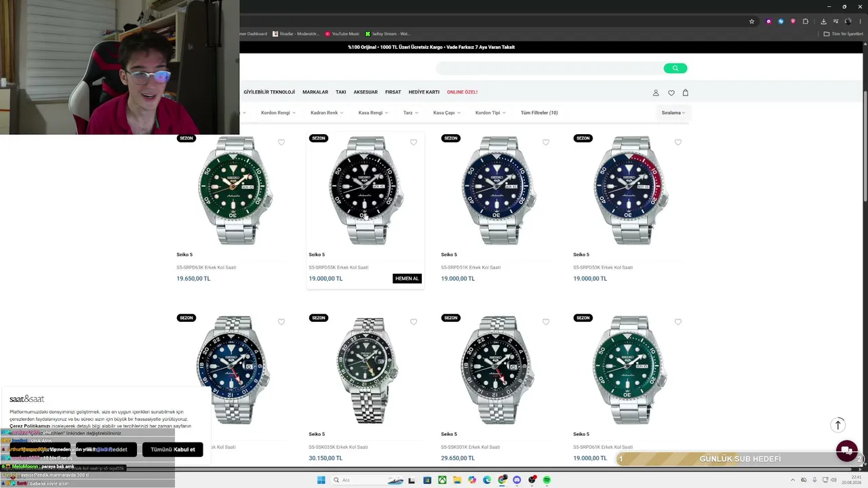Open the ONLINE ÖZEL! menu
This screenshot has width=868, height=488.
462,92
